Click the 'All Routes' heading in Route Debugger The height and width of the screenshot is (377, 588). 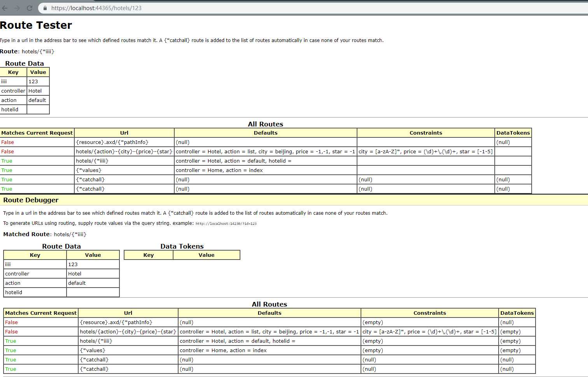tap(269, 304)
